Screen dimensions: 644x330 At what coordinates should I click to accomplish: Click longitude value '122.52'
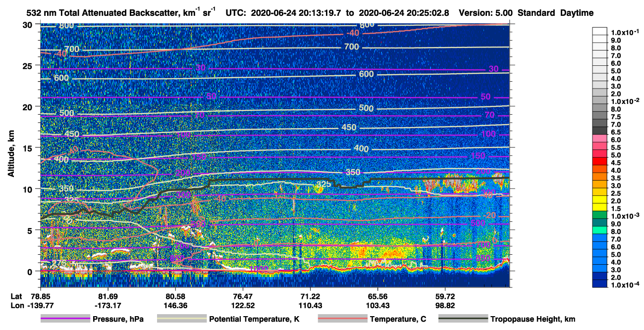[243, 305]
